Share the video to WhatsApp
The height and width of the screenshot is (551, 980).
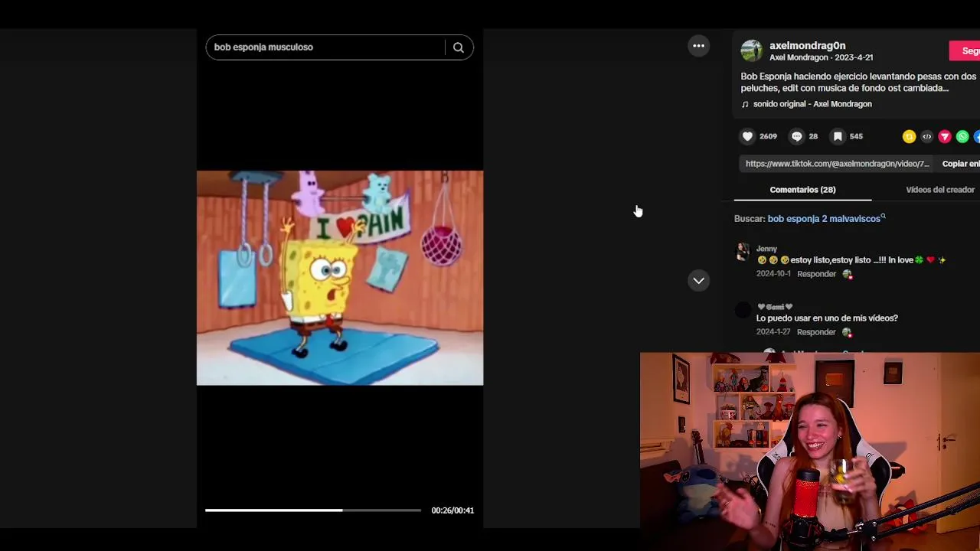point(962,136)
